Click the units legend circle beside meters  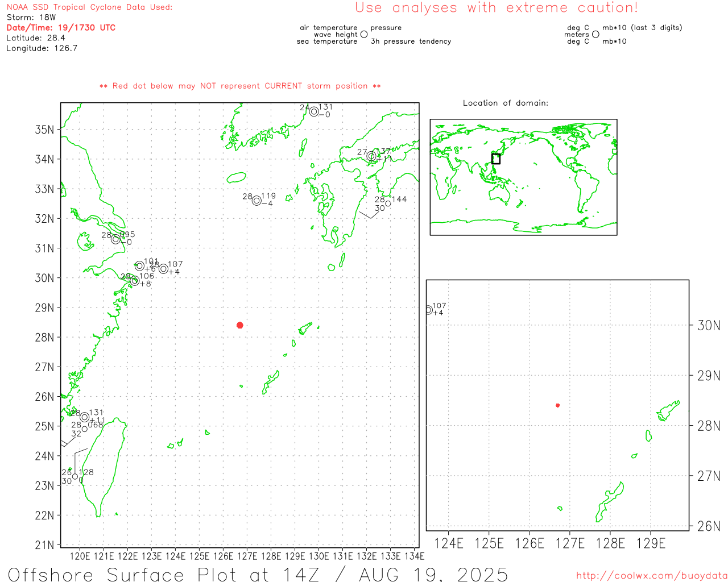tap(595, 34)
